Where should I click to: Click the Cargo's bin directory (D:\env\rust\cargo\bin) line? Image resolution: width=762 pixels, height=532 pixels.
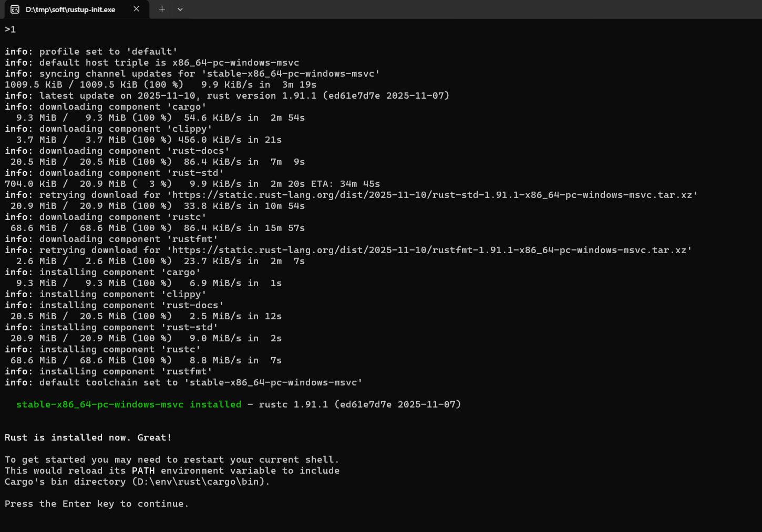[138, 482]
